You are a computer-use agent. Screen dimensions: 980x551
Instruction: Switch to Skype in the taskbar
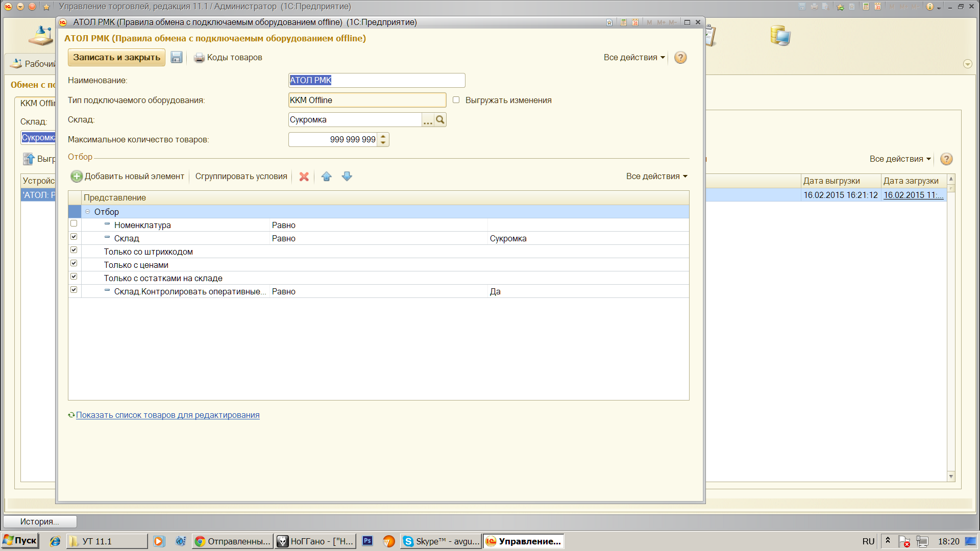(441, 541)
